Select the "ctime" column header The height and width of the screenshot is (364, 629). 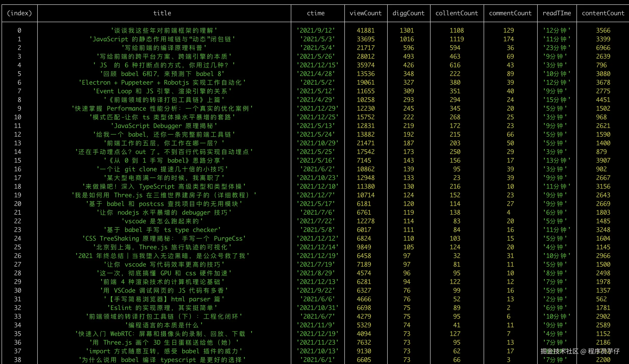coord(316,13)
